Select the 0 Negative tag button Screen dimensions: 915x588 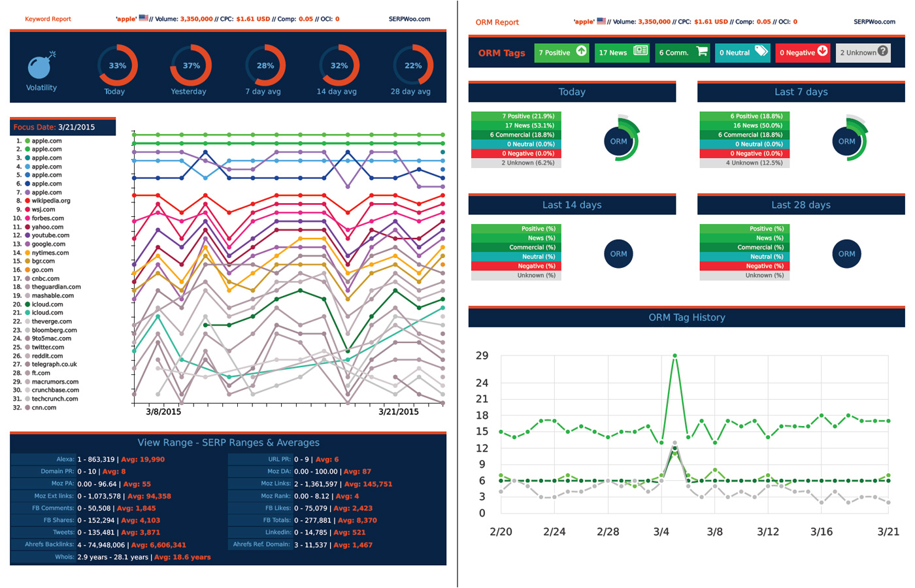click(803, 53)
